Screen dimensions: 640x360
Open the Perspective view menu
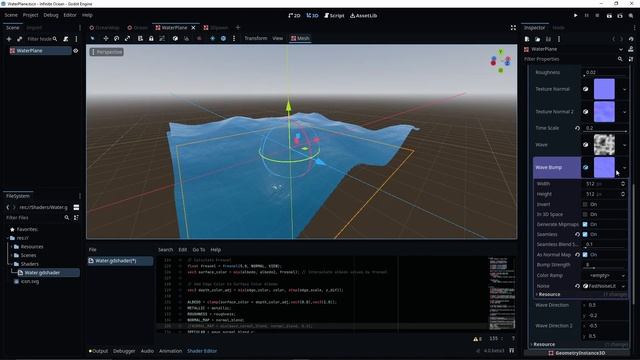107,52
